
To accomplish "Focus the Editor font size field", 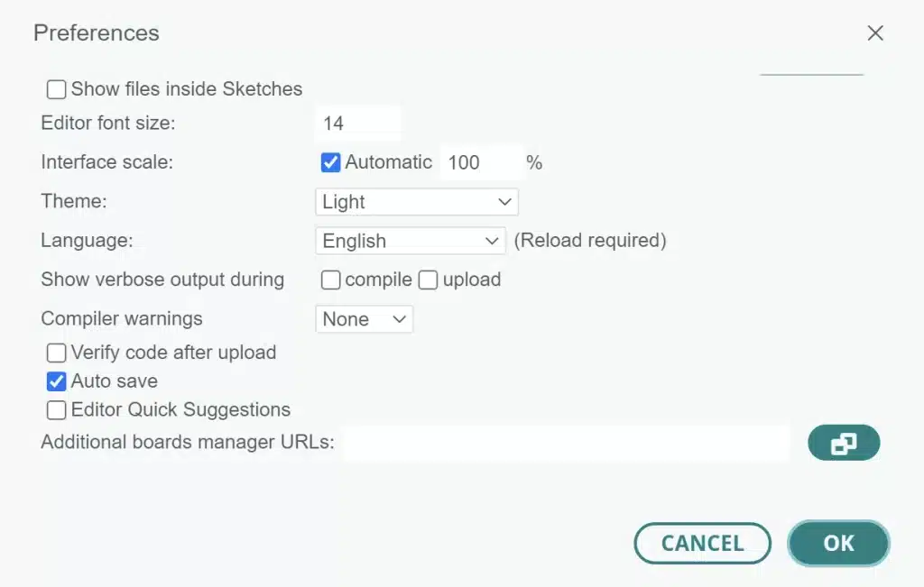I will tap(357, 123).
